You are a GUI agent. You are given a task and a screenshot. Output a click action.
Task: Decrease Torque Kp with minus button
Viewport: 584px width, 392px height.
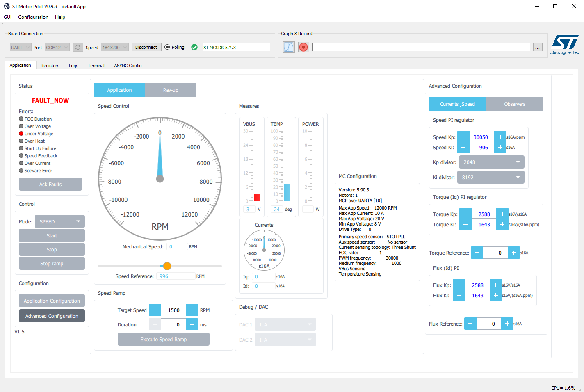(465, 214)
